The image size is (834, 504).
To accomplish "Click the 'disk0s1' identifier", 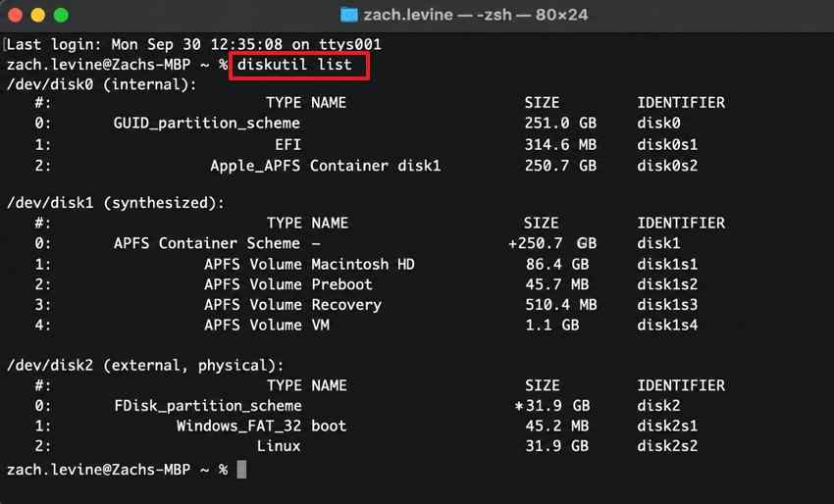I will [x=667, y=144].
